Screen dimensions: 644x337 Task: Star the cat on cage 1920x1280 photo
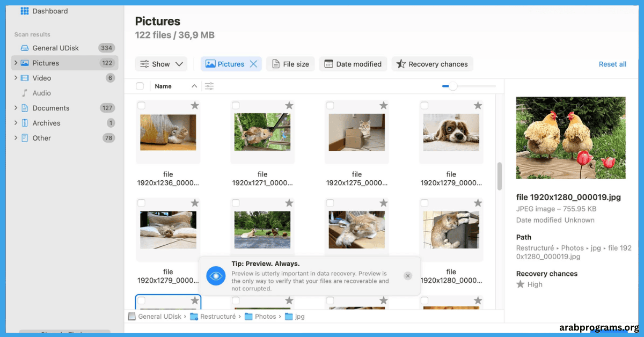click(478, 203)
